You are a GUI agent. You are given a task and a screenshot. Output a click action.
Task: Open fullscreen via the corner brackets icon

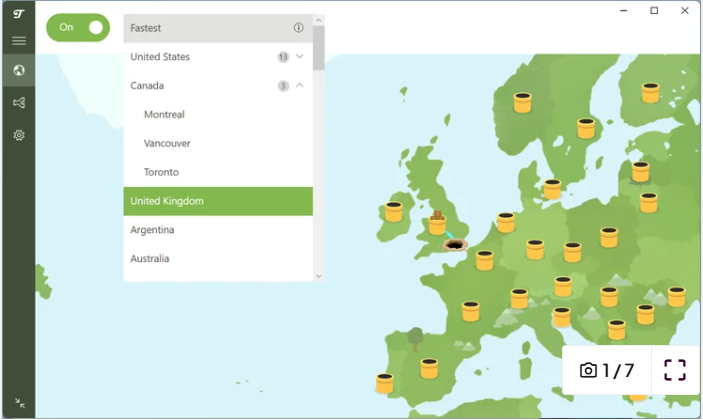pyautogui.click(x=675, y=370)
